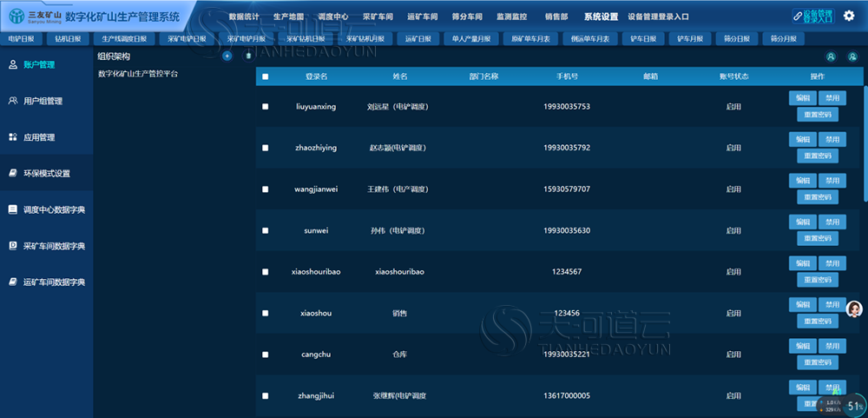Check the box for liuyuanxing row

coord(265,106)
